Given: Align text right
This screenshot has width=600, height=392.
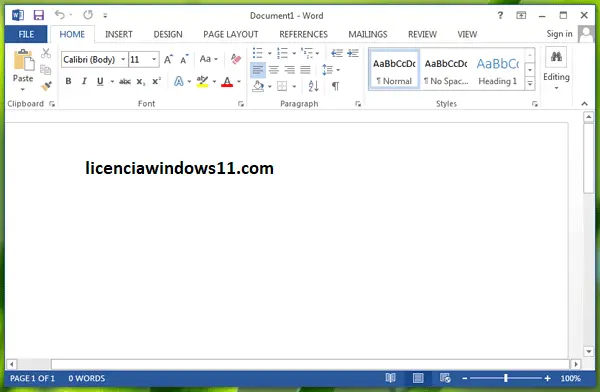Looking at the screenshot, I should [x=290, y=70].
